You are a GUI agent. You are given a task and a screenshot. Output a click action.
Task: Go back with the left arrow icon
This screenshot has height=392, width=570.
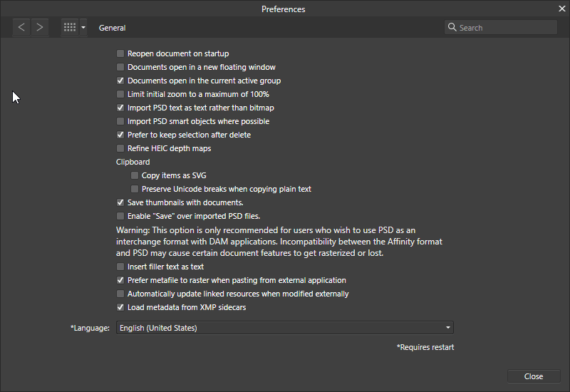tap(21, 27)
